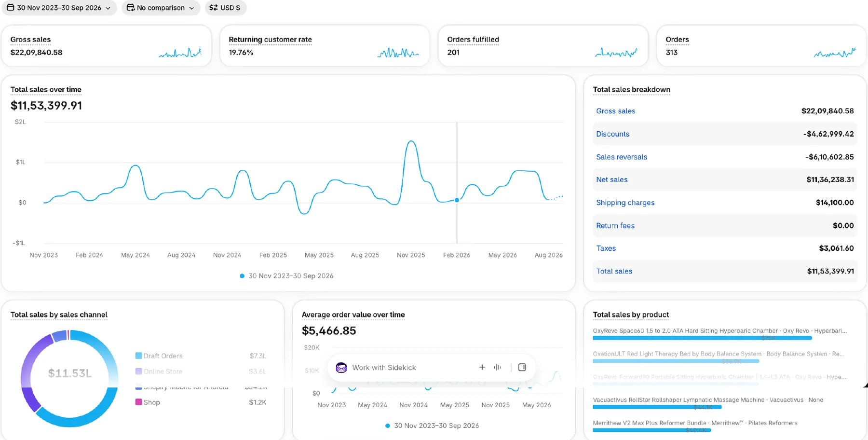This screenshot has height=440, width=868.
Task: Open the Returning customer rate card
Action: [325, 46]
